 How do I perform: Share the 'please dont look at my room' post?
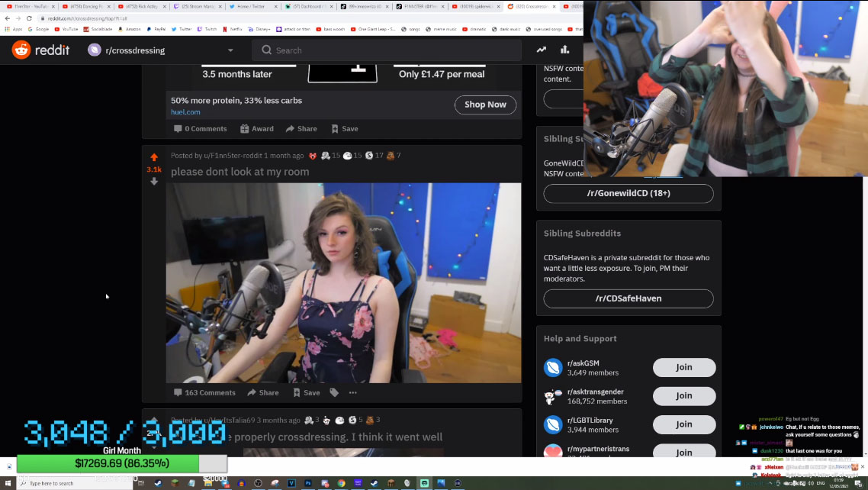(263, 392)
